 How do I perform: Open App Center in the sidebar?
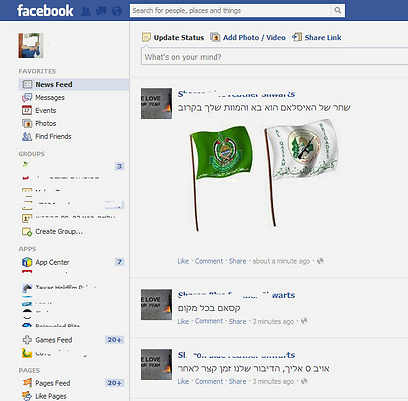click(x=52, y=262)
